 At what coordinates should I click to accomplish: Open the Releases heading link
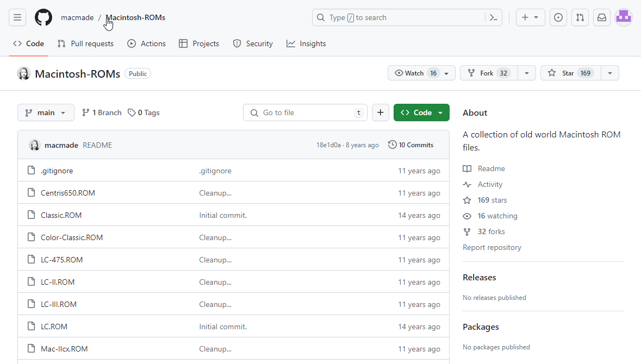coord(479,278)
